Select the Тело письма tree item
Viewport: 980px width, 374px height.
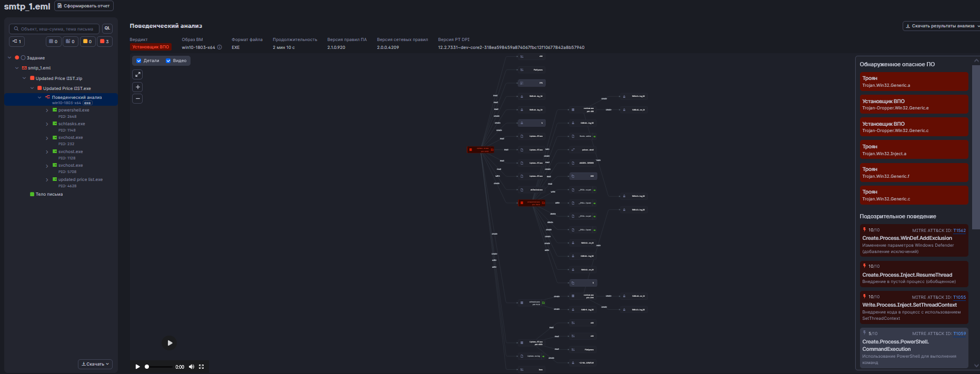49,194
